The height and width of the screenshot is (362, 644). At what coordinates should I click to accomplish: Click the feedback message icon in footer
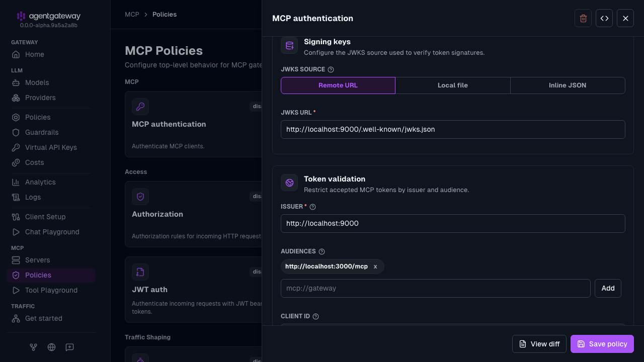69,347
